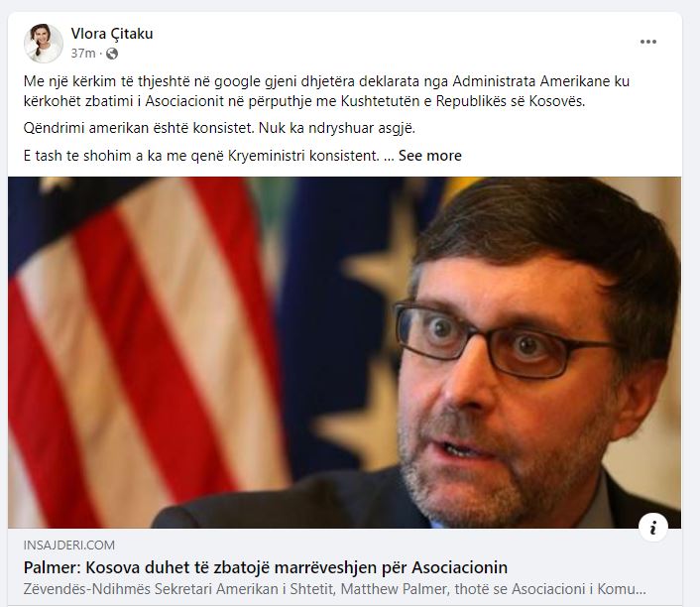Open Vlora Çitaku profile name link
This screenshot has width=700, height=607.
click(112, 34)
